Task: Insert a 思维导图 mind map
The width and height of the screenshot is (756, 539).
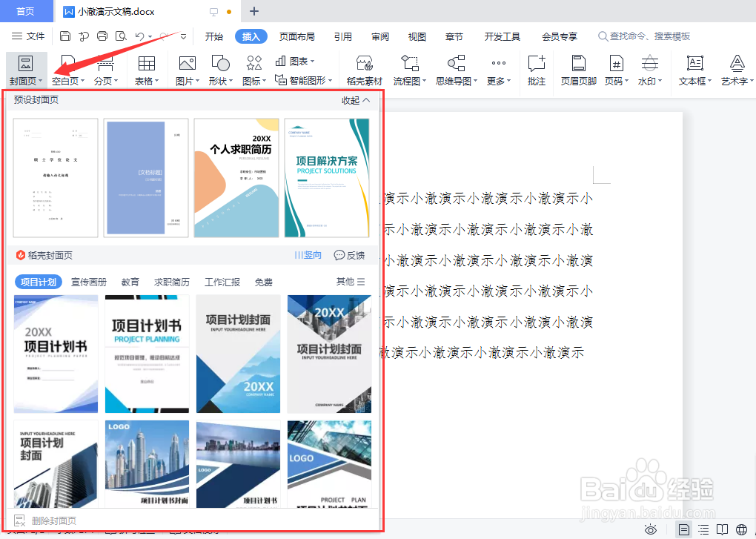Action: click(456, 70)
